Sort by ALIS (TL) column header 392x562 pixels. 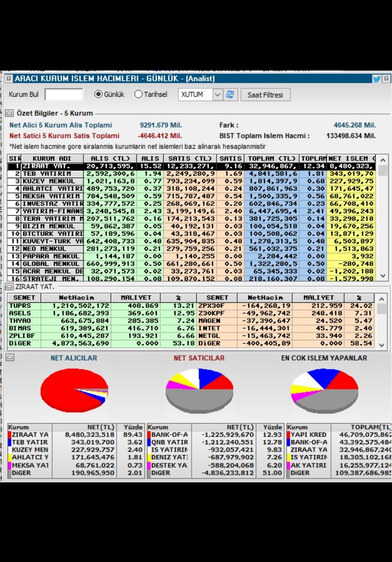pos(110,159)
